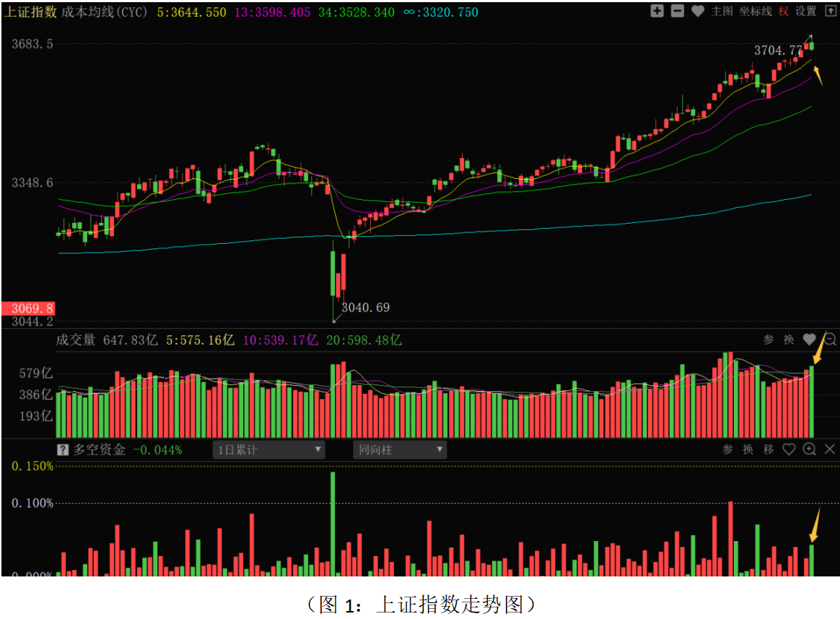The image size is (840, 619).
Task: Close the 多空资金 indicator panel
Action: [829, 449]
